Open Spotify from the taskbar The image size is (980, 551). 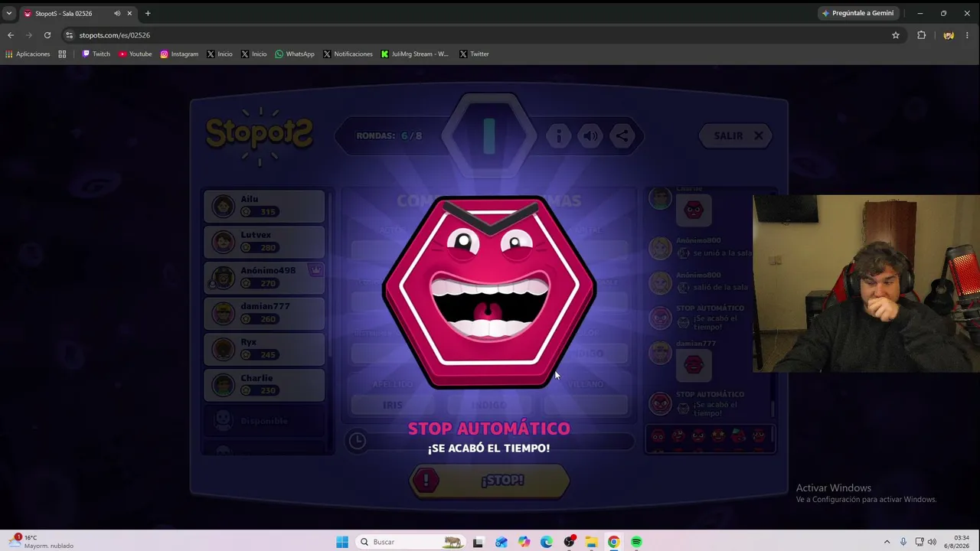point(636,542)
